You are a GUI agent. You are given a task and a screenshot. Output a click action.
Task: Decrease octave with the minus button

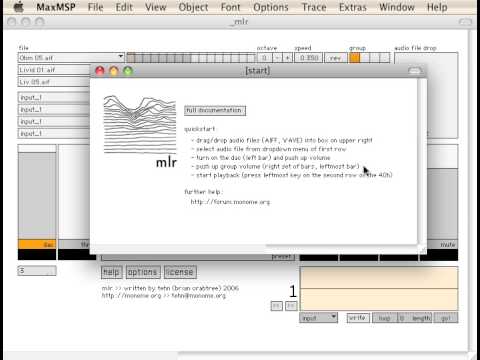(x=277, y=58)
